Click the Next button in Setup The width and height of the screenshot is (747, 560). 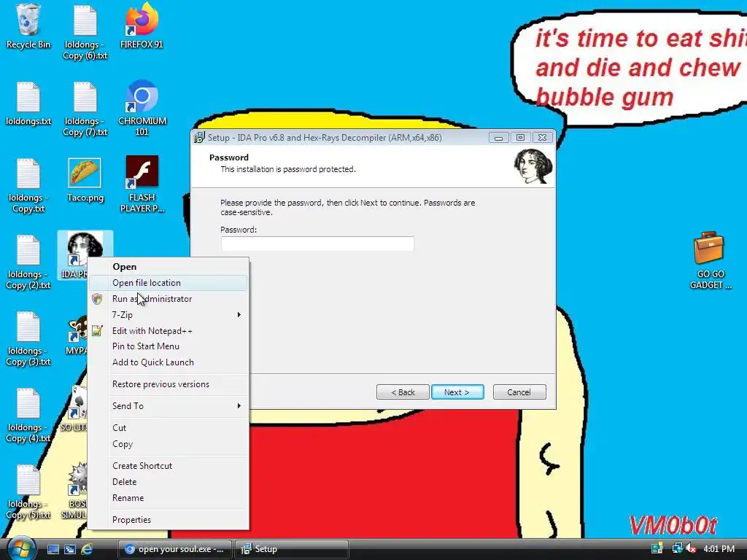pos(457,392)
